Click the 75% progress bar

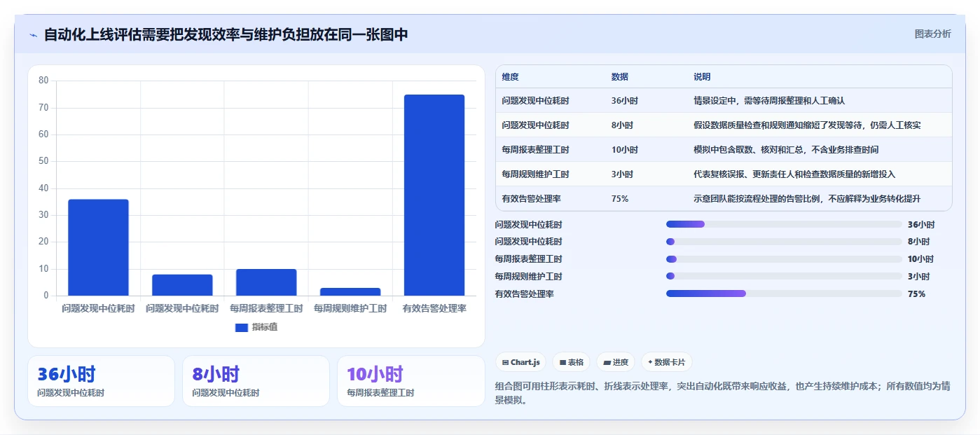pos(784,294)
